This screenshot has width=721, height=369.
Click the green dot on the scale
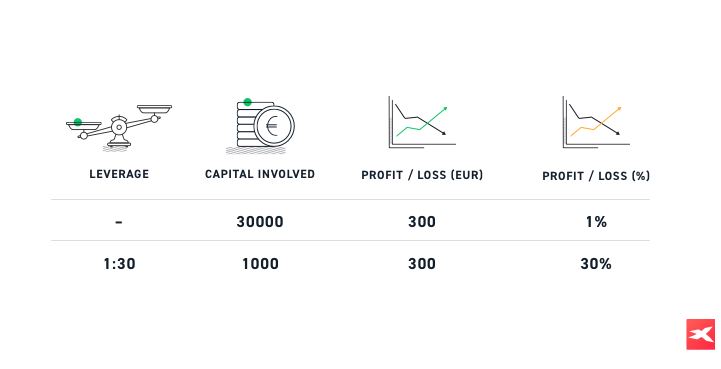coord(78,122)
